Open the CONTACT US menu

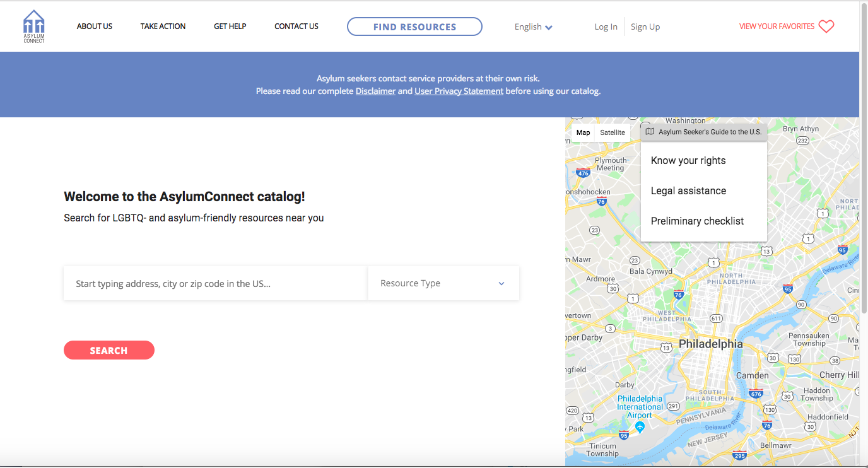(x=296, y=26)
